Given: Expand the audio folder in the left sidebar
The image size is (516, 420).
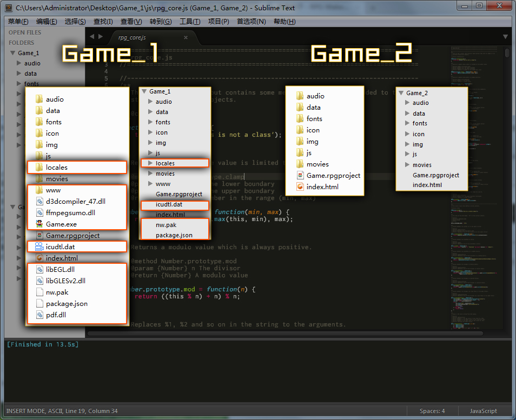Looking at the screenshot, I should pos(19,63).
